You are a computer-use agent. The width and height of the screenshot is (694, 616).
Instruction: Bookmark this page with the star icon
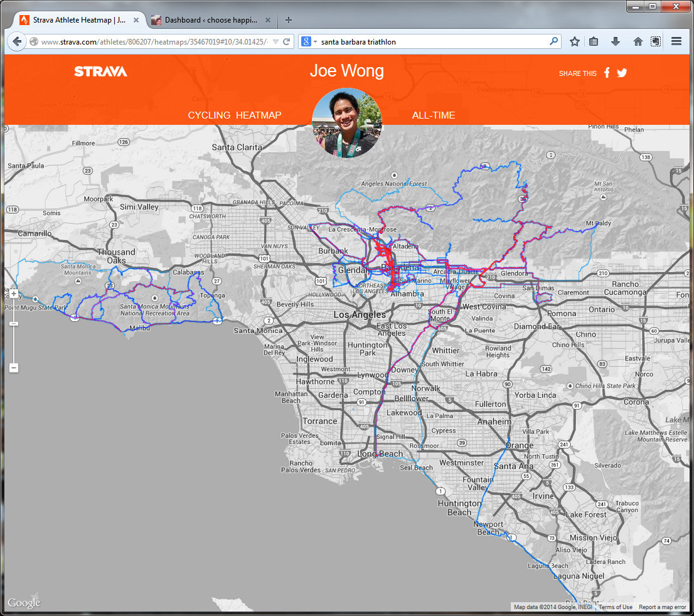[x=574, y=42]
